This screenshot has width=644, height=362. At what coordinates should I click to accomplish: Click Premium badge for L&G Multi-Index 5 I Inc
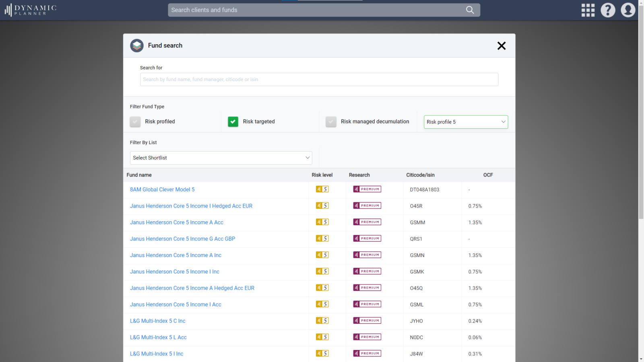pyautogui.click(x=367, y=354)
